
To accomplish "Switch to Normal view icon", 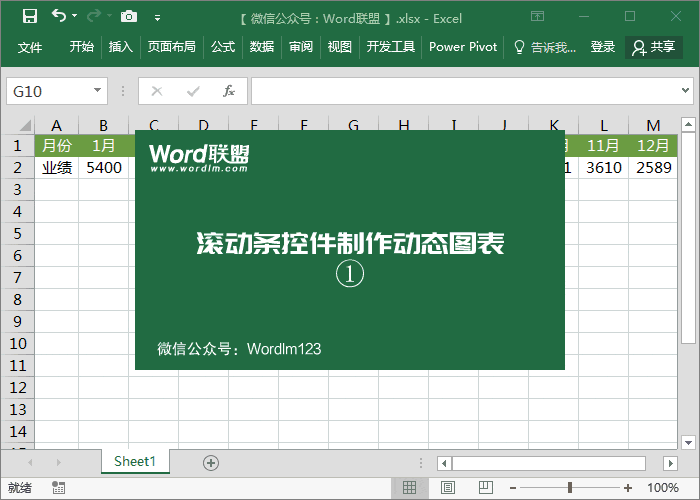I will [x=409, y=488].
